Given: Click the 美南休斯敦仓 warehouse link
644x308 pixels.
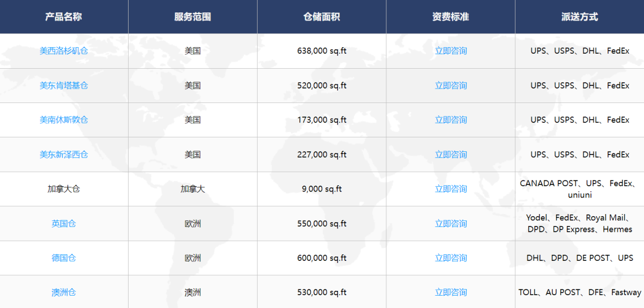Looking at the screenshot, I should tap(64, 120).
